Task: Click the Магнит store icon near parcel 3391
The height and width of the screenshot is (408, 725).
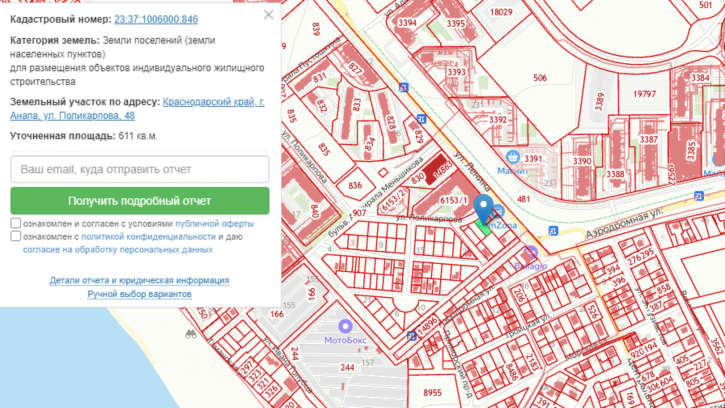Action: [513, 157]
